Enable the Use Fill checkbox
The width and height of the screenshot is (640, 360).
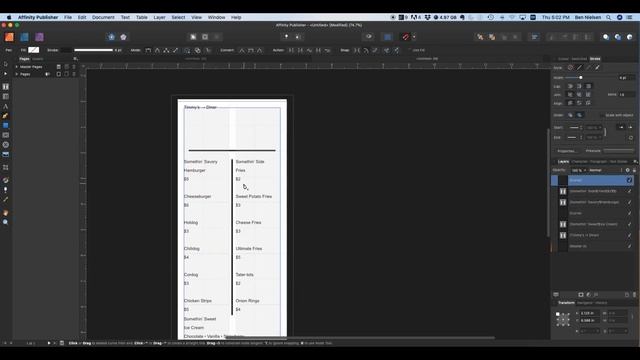(409, 50)
